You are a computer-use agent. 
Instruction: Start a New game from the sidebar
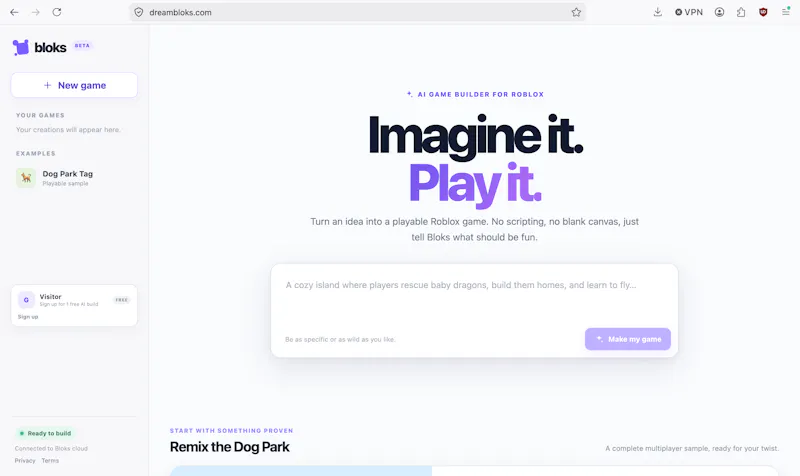(74, 85)
